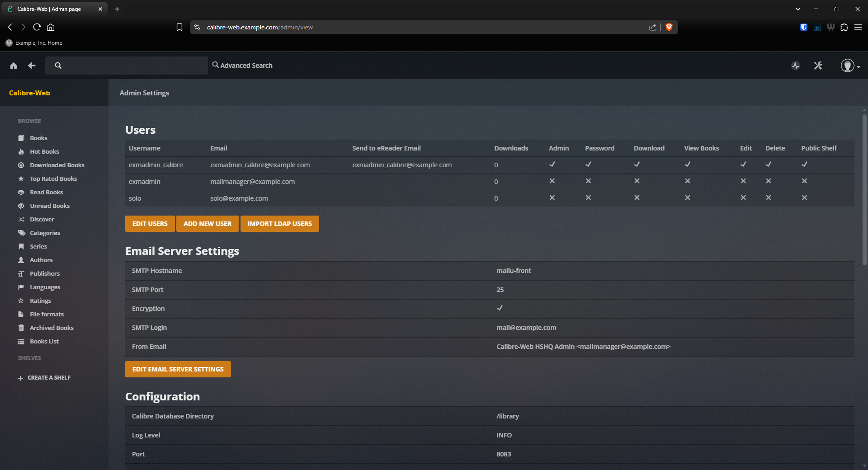Reload the page
868x470 pixels.
37,27
